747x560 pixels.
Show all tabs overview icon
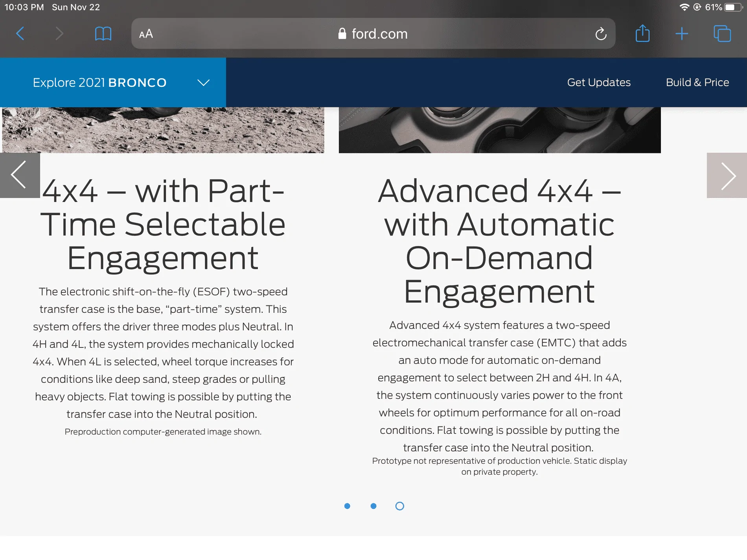722,34
